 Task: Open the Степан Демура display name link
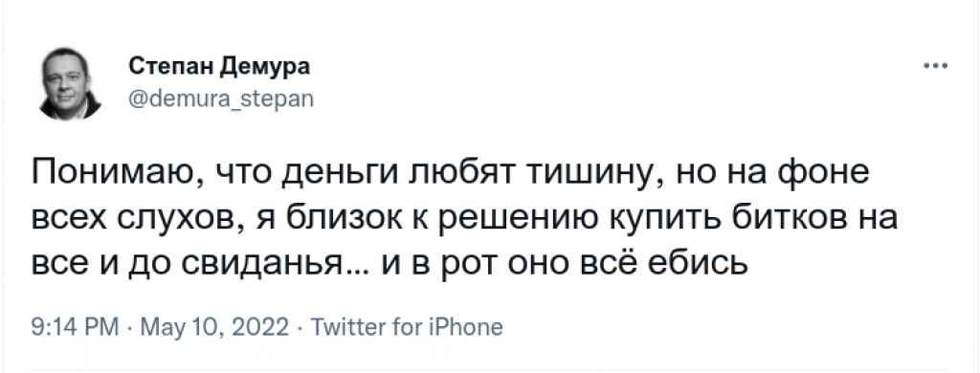pos(219,66)
